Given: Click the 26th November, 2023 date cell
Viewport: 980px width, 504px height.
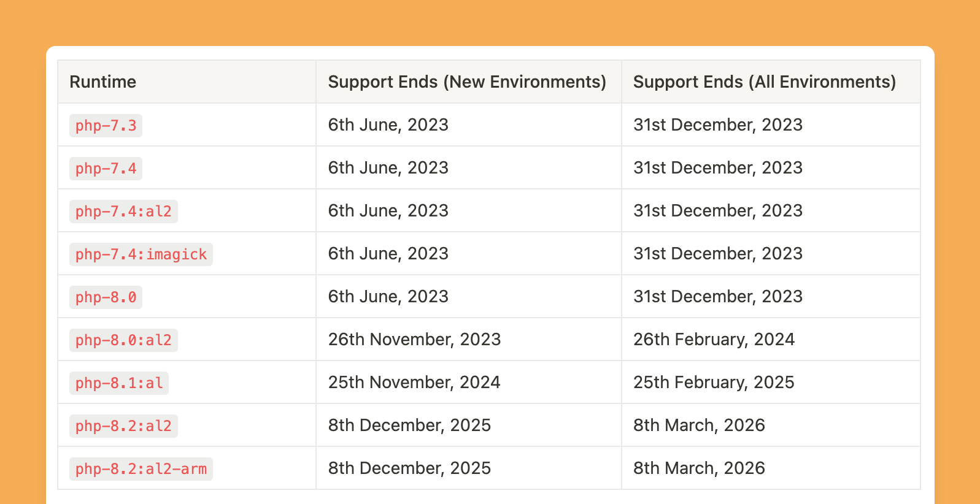Looking at the screenshot, I should (x=414, y=340).
